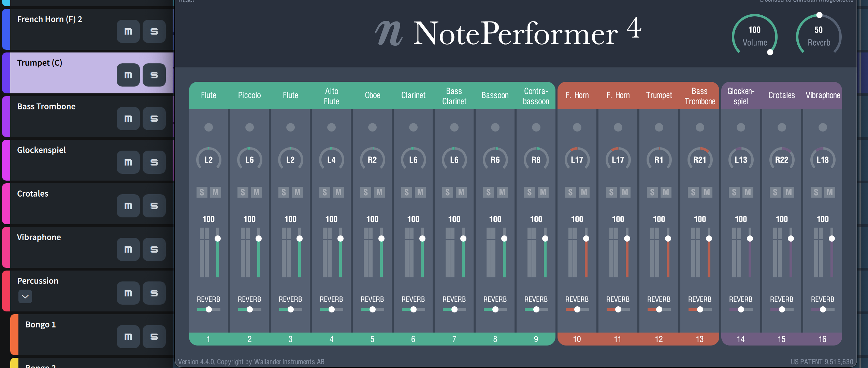Mute the Bongo 1 track

128,337
